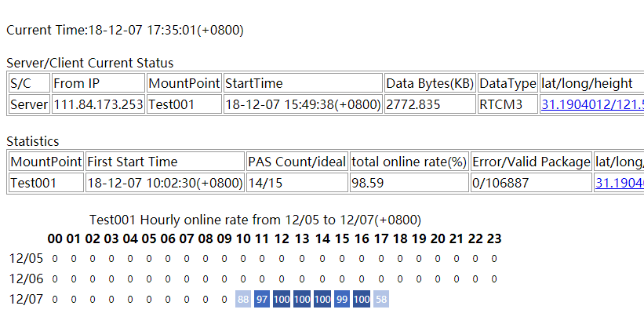
Task: Click the 'Server/Client Current Status' heading
Action: click(x=90, y=63)
